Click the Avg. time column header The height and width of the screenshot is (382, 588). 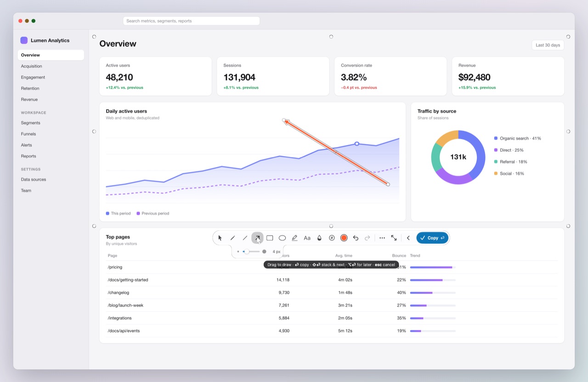(344, 256)
